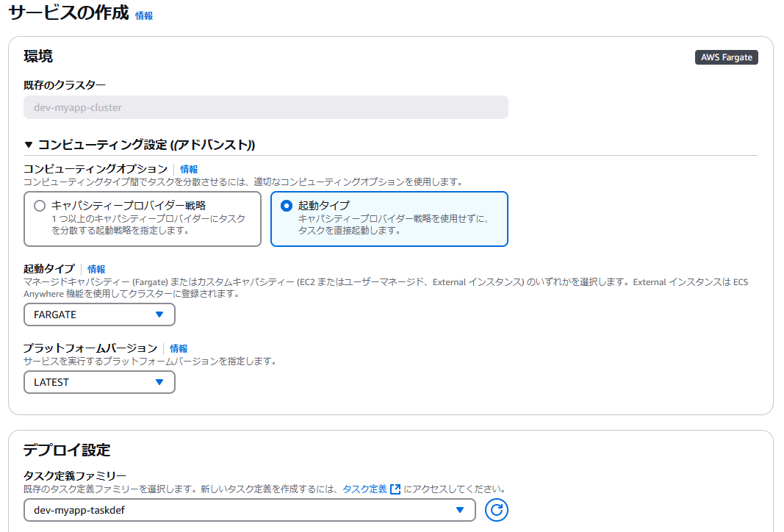Click the external link icon beside タスク定義
Screen dimensions: 784x532
pos(395,489)
